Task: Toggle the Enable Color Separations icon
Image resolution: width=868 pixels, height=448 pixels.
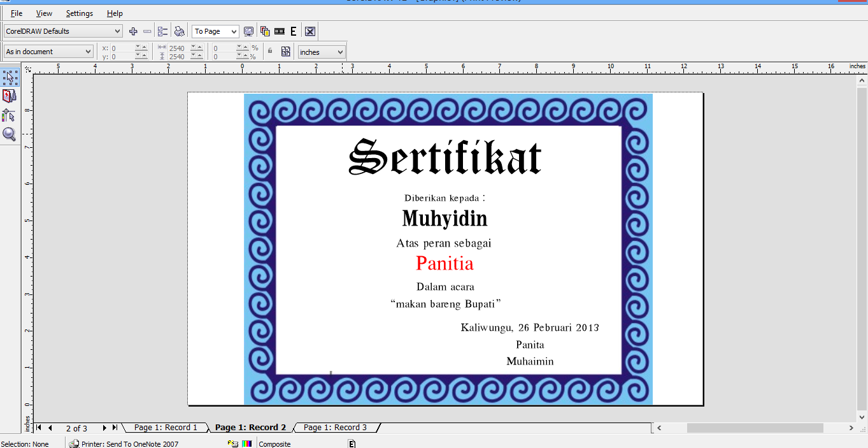Action: 265,31
